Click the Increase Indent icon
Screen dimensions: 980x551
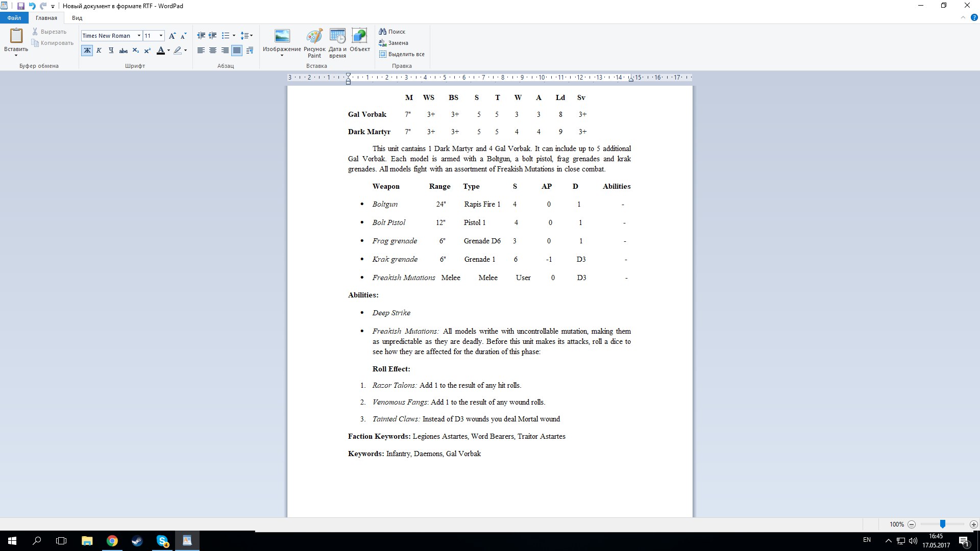tap(213, 36)
